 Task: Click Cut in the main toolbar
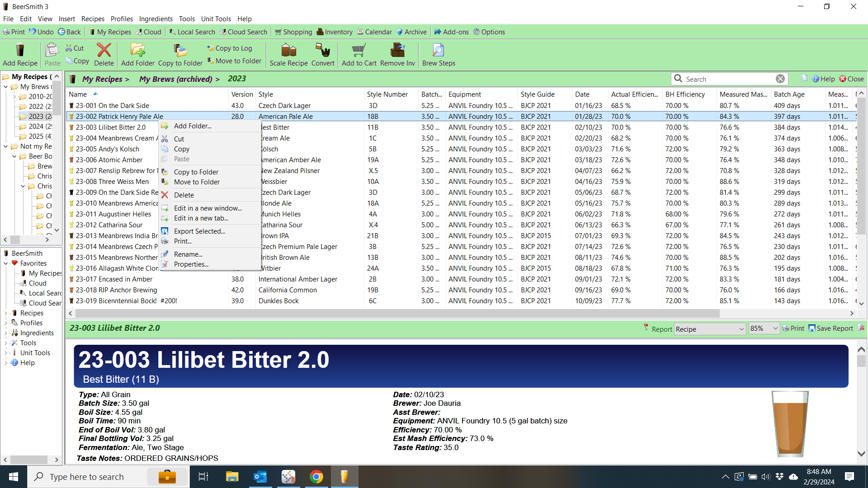click(75, 48)
